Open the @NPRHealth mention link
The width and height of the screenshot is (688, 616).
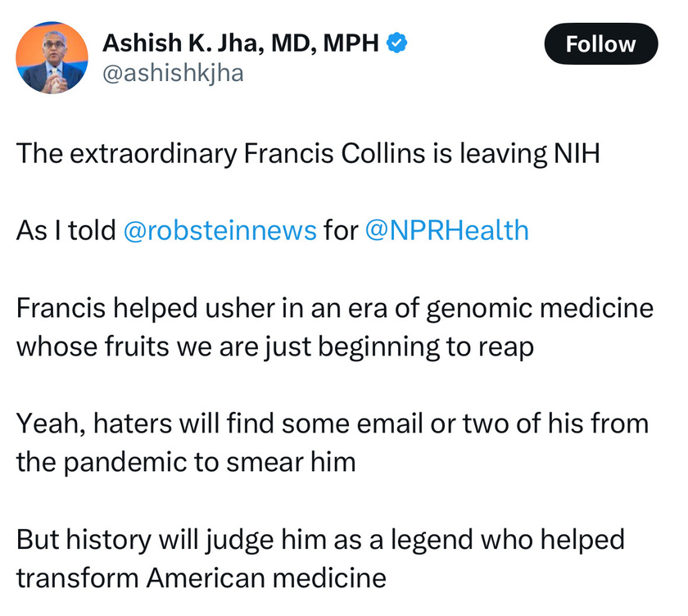click(x=446, y=230)
